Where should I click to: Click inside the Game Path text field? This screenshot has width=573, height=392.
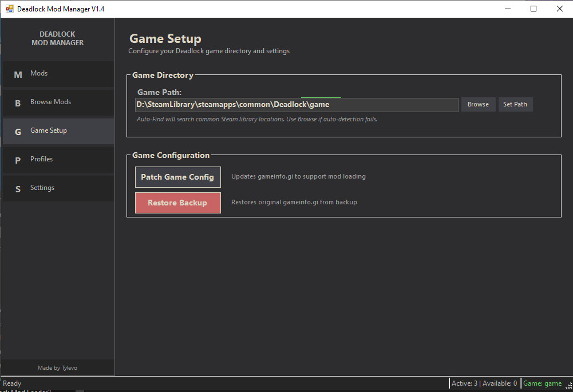pos(286,104)
